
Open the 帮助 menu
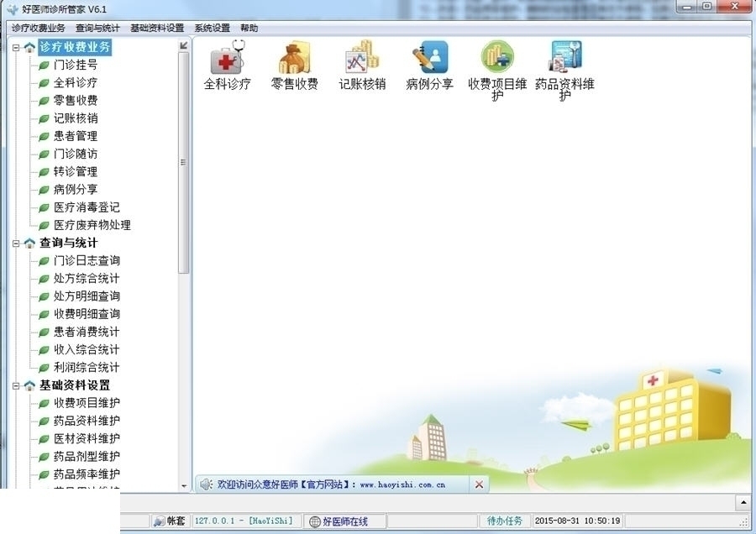click(x=248, y=28)
